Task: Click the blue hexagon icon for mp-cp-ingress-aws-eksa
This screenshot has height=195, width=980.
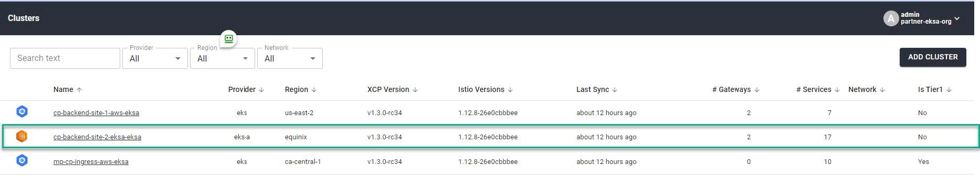Action: (x=22, y=160)
